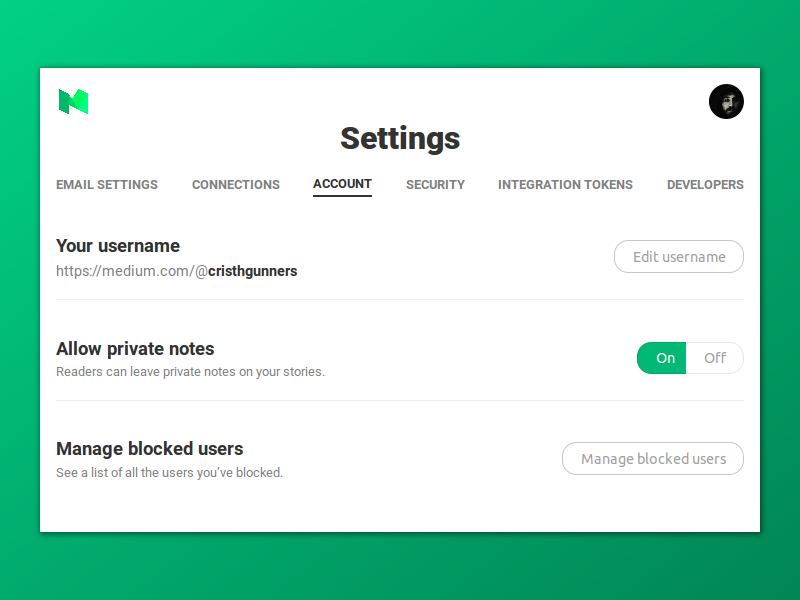The width and height of the screenshot is (800, 600).
Task: Select the Account tab
Action: [x=342, y=184]
